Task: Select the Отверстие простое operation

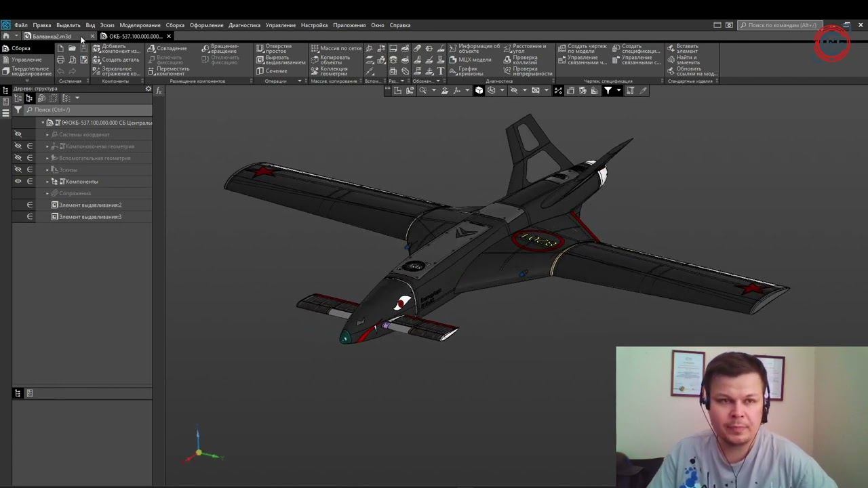Action: tap(273, 49)
